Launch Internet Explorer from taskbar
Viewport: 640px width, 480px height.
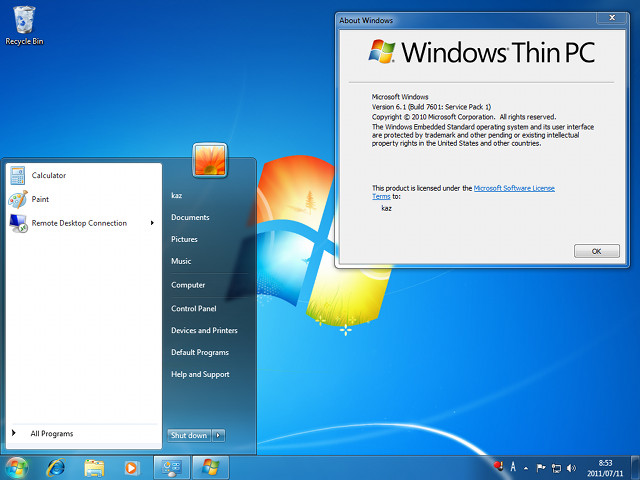point(56,468)
